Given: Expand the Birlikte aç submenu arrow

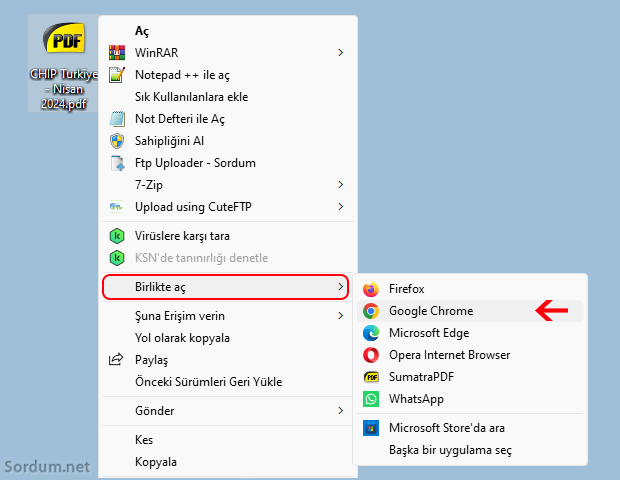Looking at the screenshot, I should coord(340,287).
